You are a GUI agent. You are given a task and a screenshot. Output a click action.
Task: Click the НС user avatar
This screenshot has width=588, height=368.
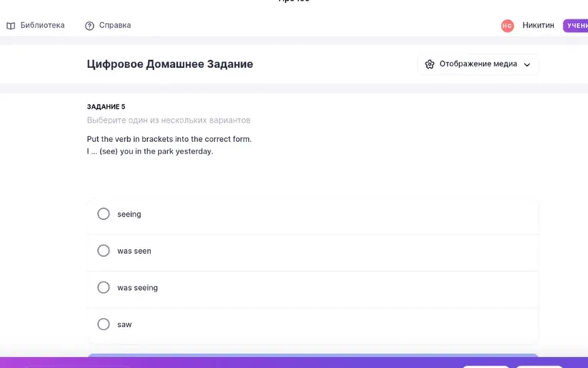pos(507,25)
